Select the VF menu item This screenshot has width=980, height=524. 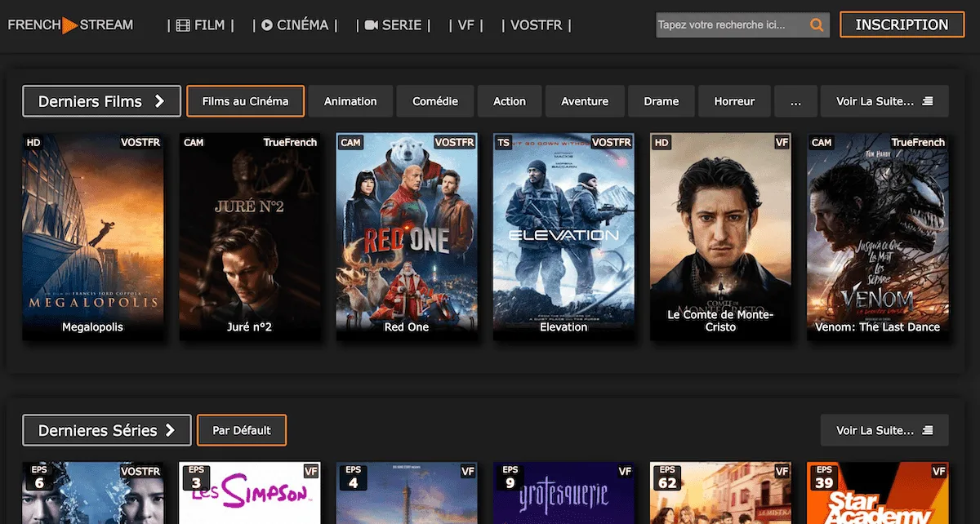click(465, 25)
